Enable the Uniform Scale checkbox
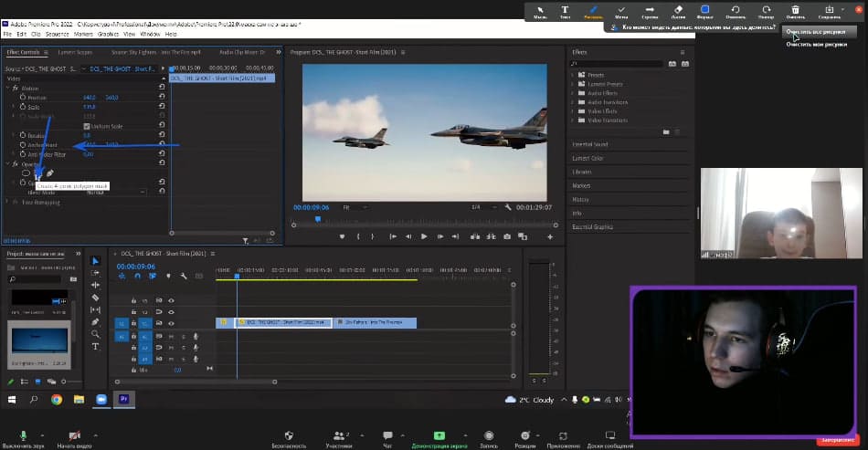 87,126
